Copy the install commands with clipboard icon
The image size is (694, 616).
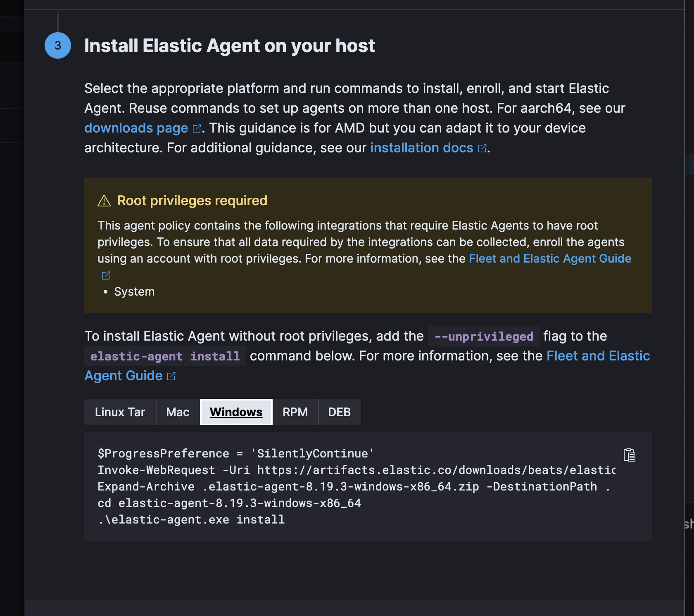click(x=629, y=455)
